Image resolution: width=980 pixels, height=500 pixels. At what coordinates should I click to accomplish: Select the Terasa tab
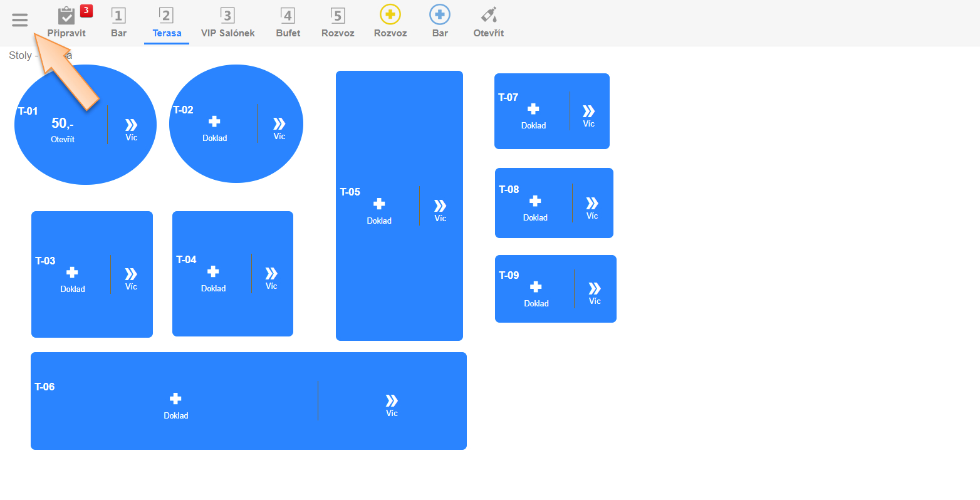tap(167, 23)
